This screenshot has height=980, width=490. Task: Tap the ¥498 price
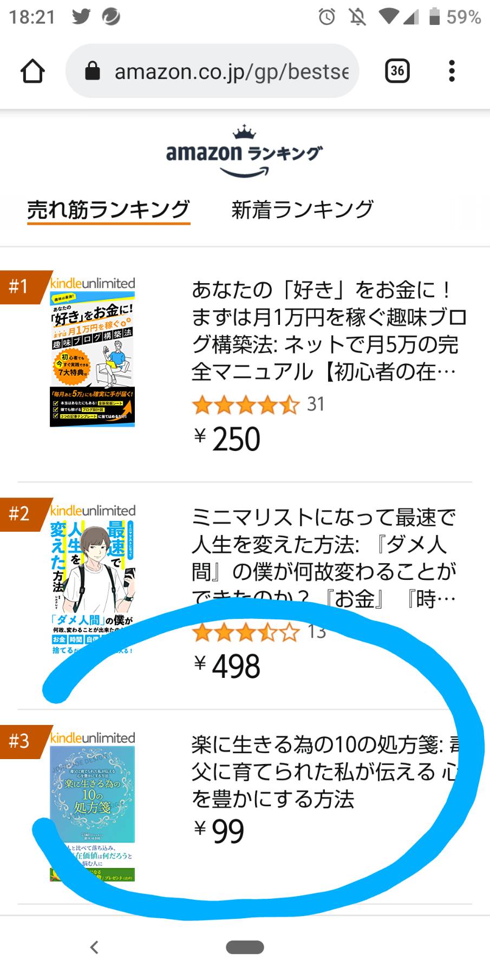coord(227,666)
